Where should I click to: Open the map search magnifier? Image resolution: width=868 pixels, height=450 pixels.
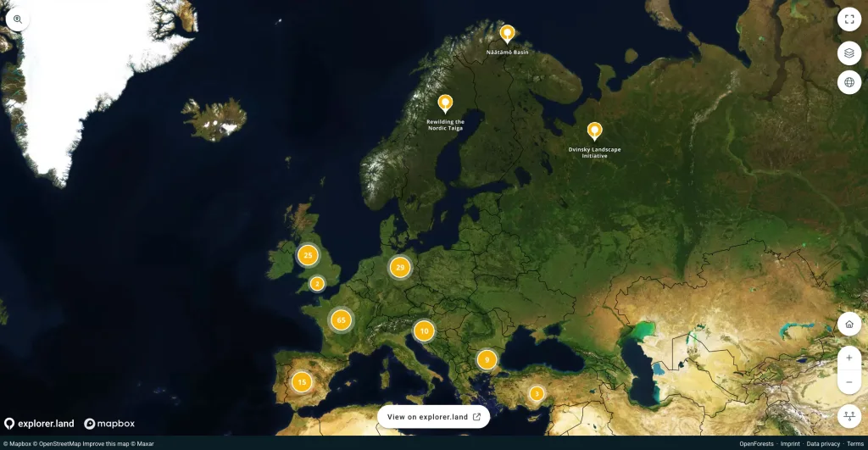tap(18, 19)
